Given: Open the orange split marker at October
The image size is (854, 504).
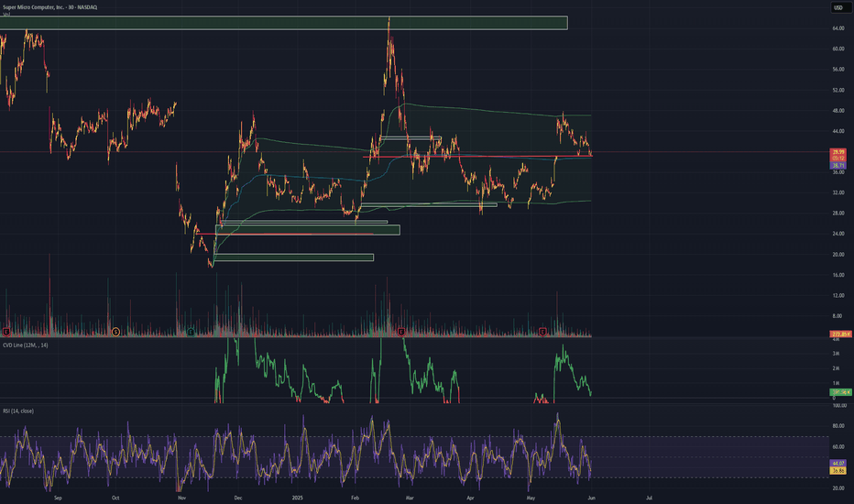Looking at the screenshot, I should [x=115, y=332].
